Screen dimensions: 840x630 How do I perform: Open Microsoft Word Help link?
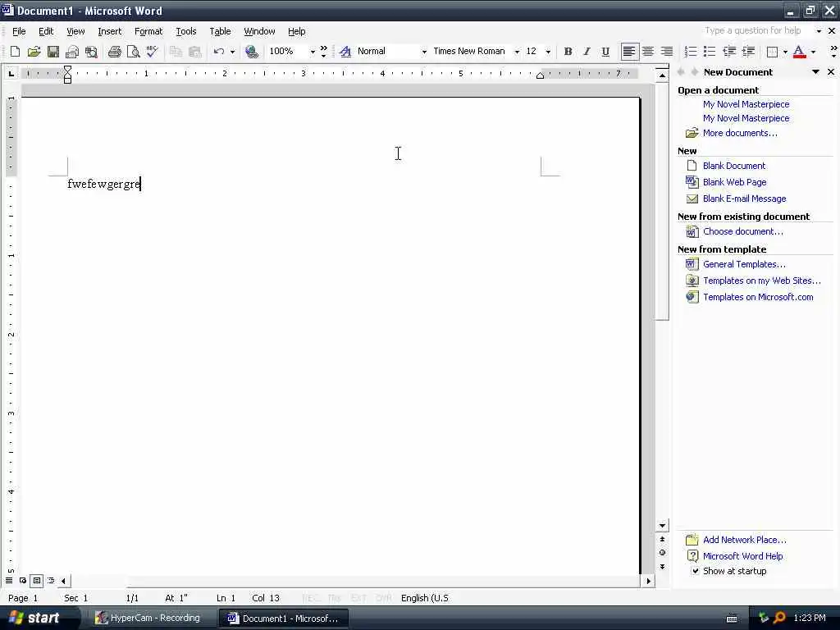coord(742,556)
